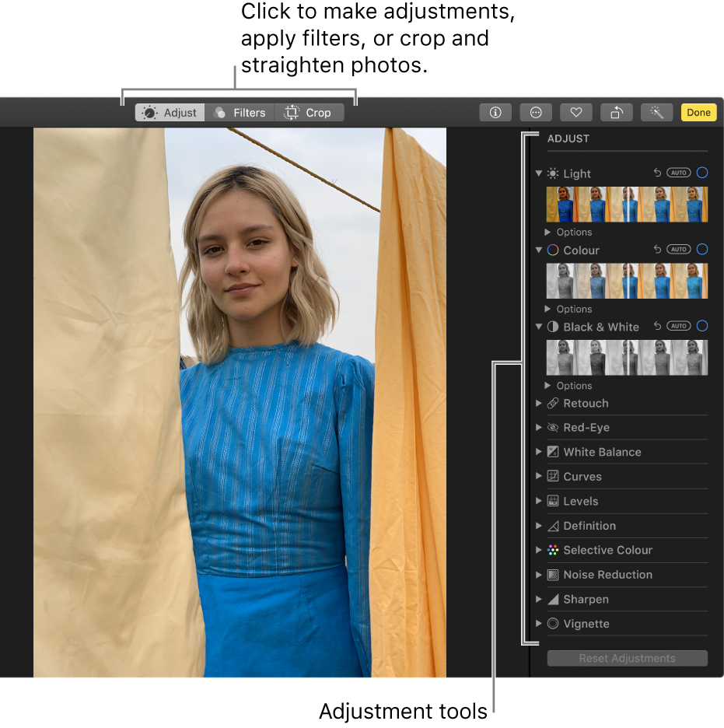Select the Retouch tool icon
This screenshot has height=728, width=724.
coord(553,403)
